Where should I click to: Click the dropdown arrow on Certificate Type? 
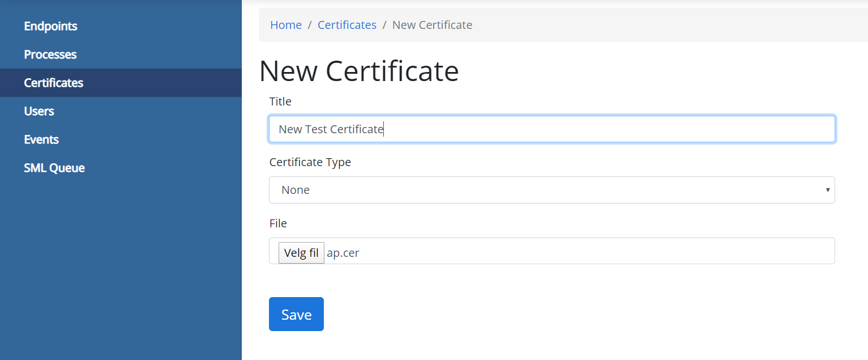point(827,190)
